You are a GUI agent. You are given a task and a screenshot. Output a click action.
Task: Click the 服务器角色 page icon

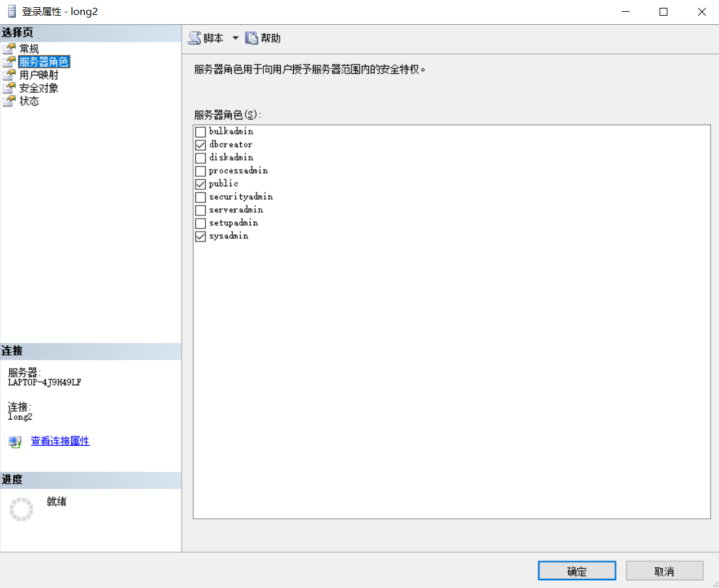click(11, 62)
